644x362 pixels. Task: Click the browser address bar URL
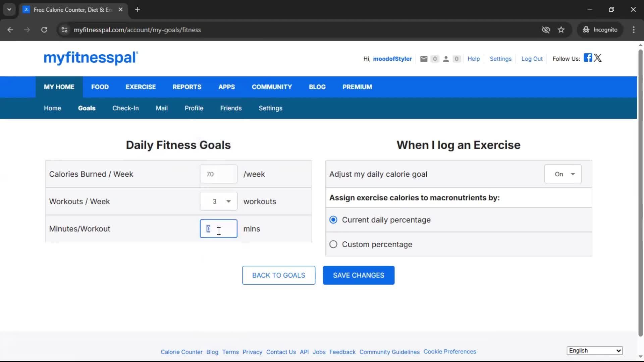137,30
